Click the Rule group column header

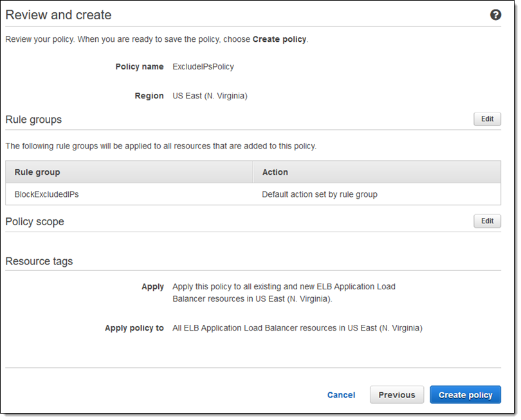tap(37, 172)
